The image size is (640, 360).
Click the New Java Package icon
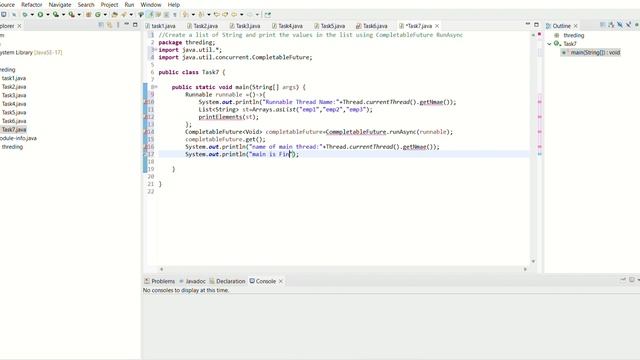click(x=88, y=14)
